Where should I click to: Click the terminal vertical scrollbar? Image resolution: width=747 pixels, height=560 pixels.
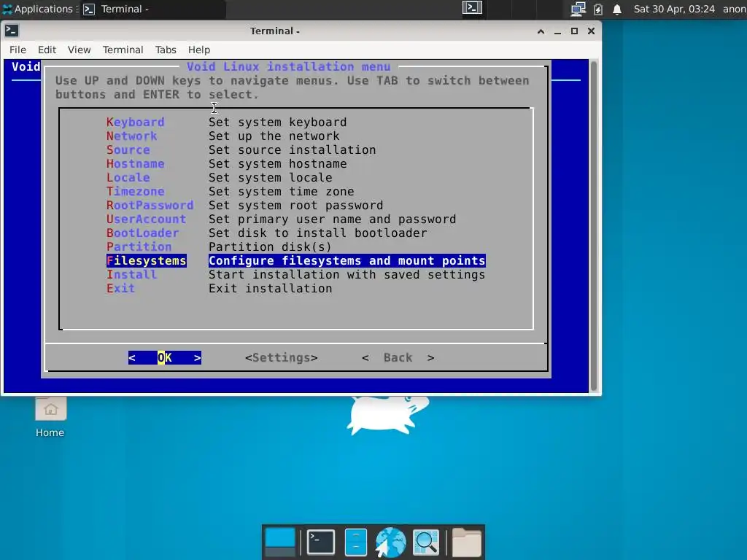pos(594,226)
